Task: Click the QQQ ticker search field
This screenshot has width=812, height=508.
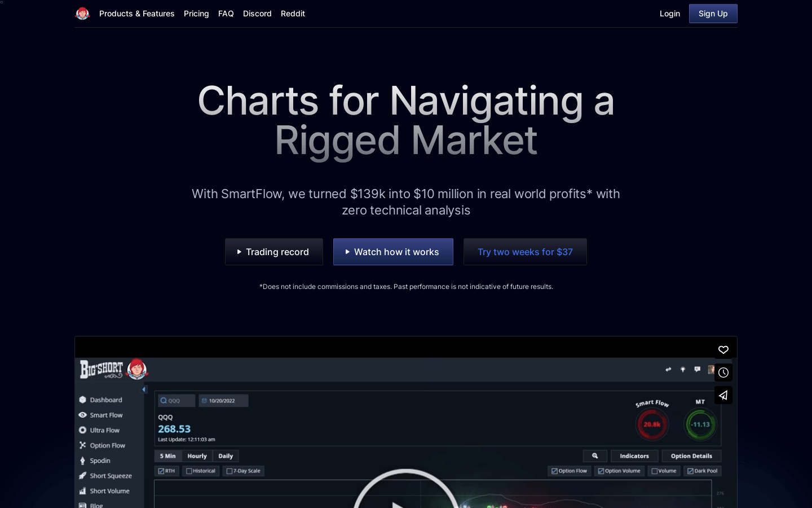Action: [176, 401]
